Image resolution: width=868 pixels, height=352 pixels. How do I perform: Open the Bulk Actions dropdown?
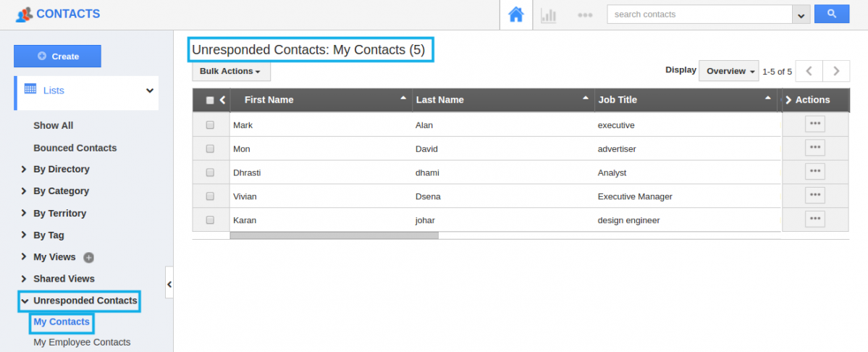(231, 72)
